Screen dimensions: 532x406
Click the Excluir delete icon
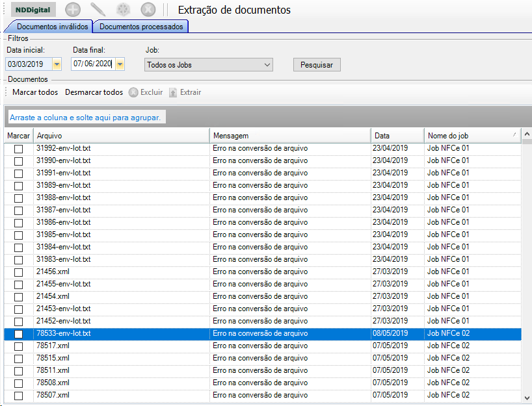pos(133,92)
